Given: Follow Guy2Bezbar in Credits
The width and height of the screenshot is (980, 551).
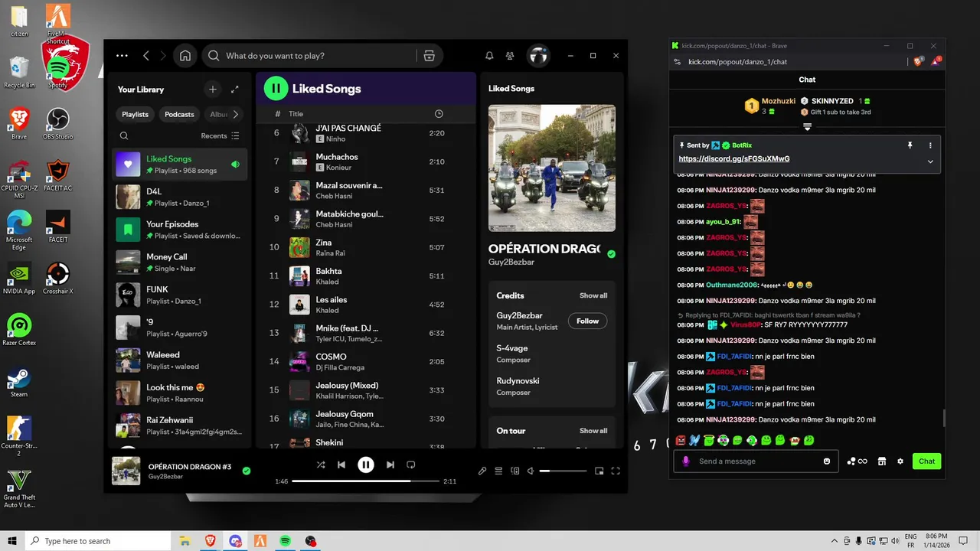Looking at the screenshot, I should tap(587, 321).
